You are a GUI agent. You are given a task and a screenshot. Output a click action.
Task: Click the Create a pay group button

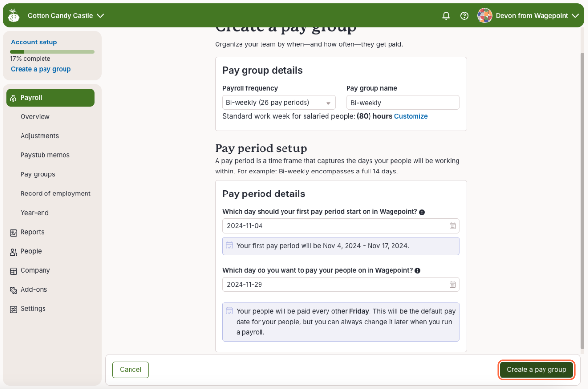coord(536,369)
